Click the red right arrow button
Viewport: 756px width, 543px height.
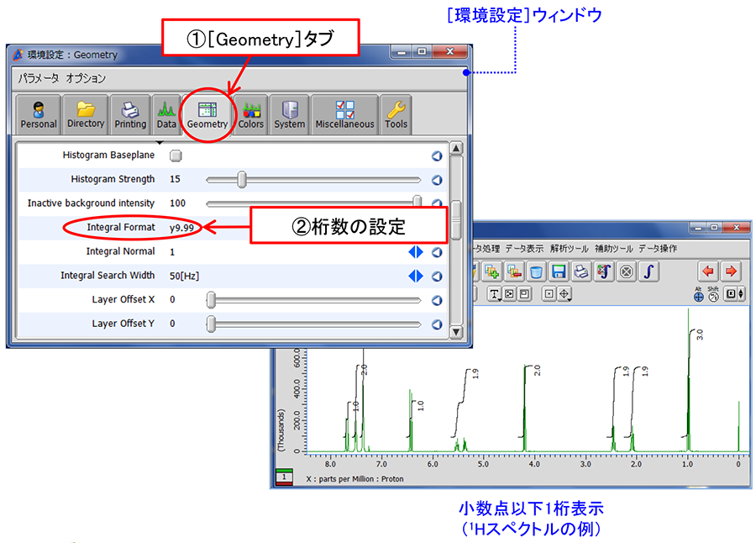coord(730,271)
